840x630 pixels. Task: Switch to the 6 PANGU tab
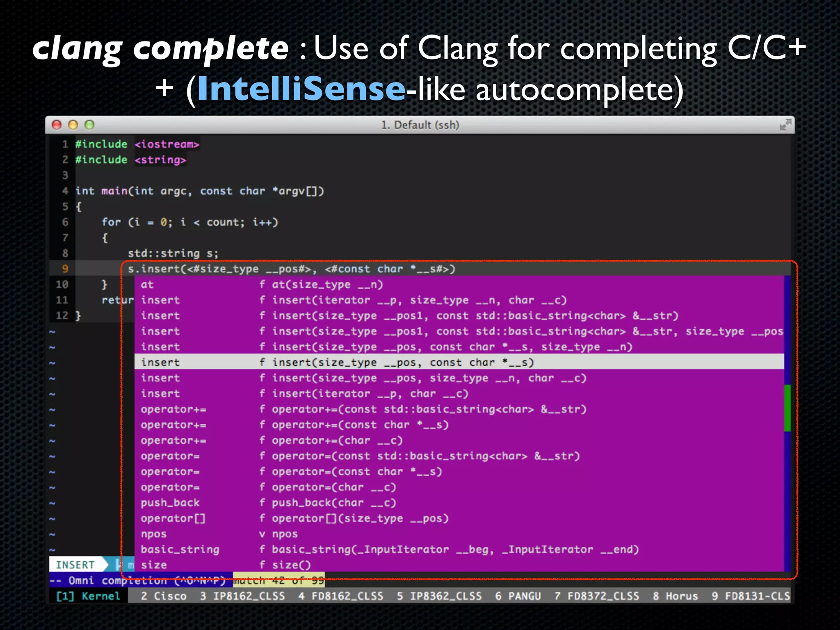point(518,596)
